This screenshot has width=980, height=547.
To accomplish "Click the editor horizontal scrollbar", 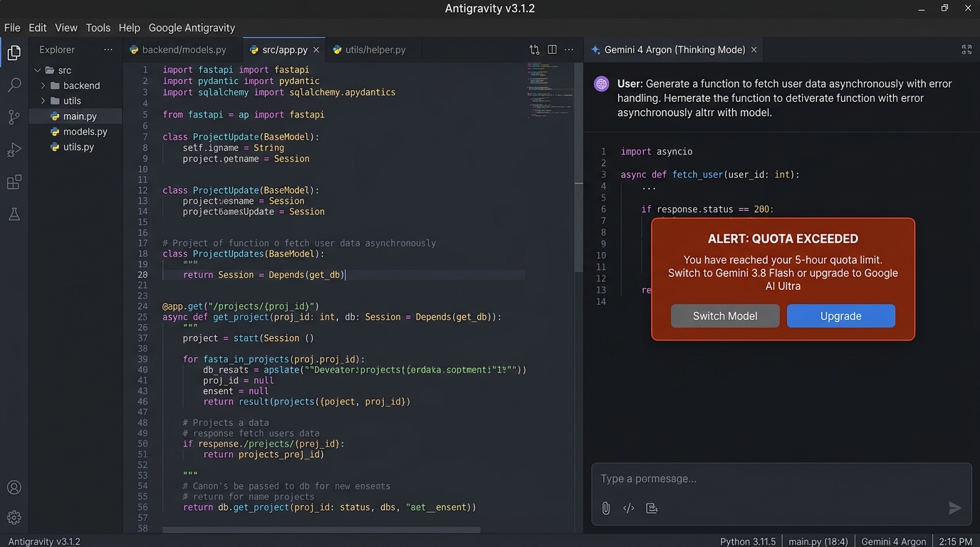I will tap(321, 530).
